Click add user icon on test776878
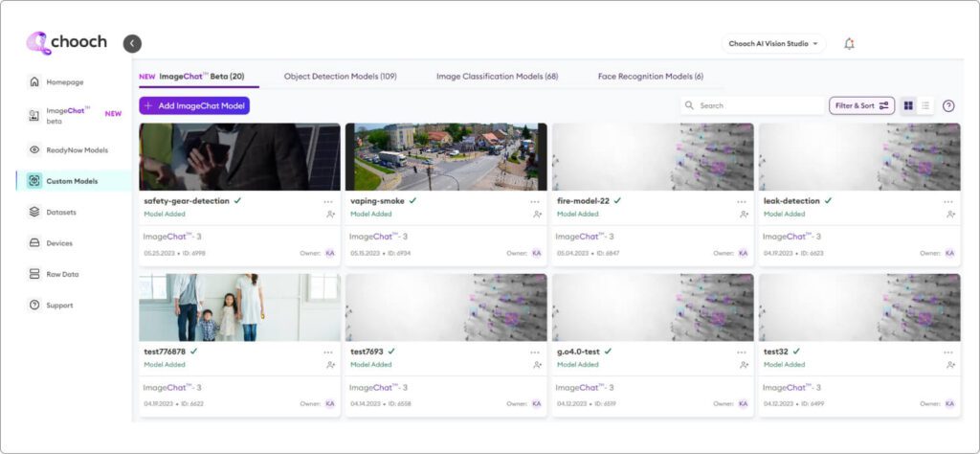Viewport: 980px width, 454px height. coord(330,365)
